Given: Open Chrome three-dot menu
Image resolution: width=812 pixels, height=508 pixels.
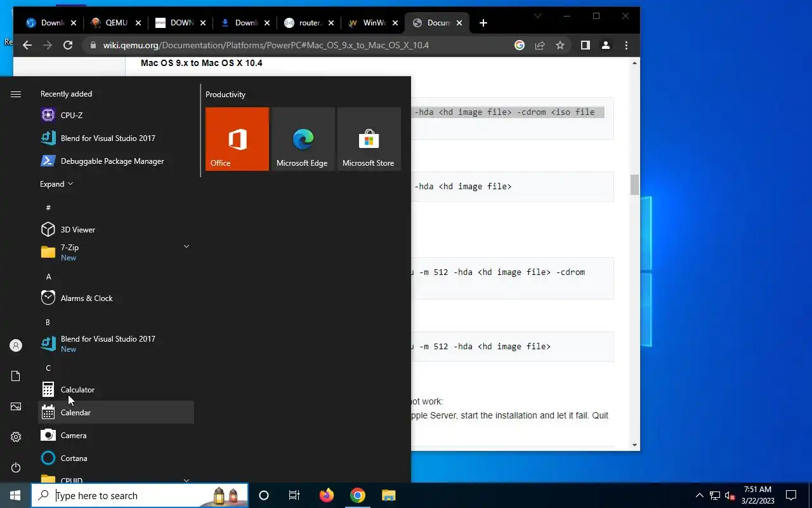Looking at the screenshot, I should (x=626, y=45).
